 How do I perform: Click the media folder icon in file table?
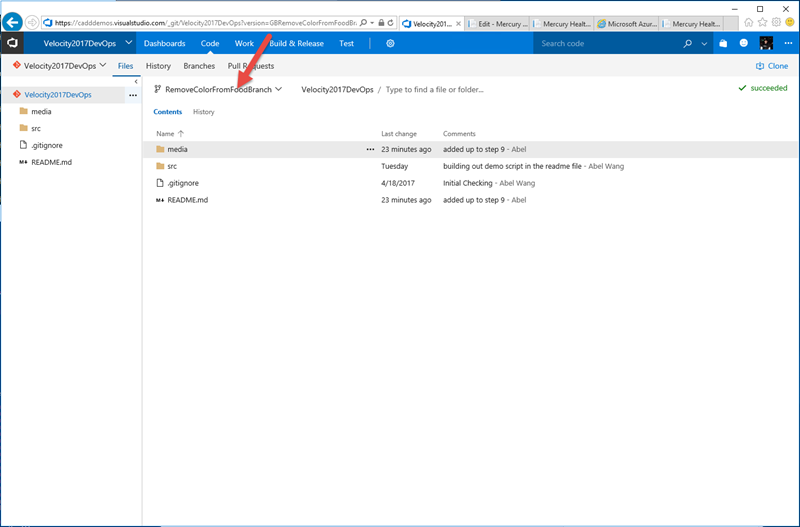coord(160,149)
